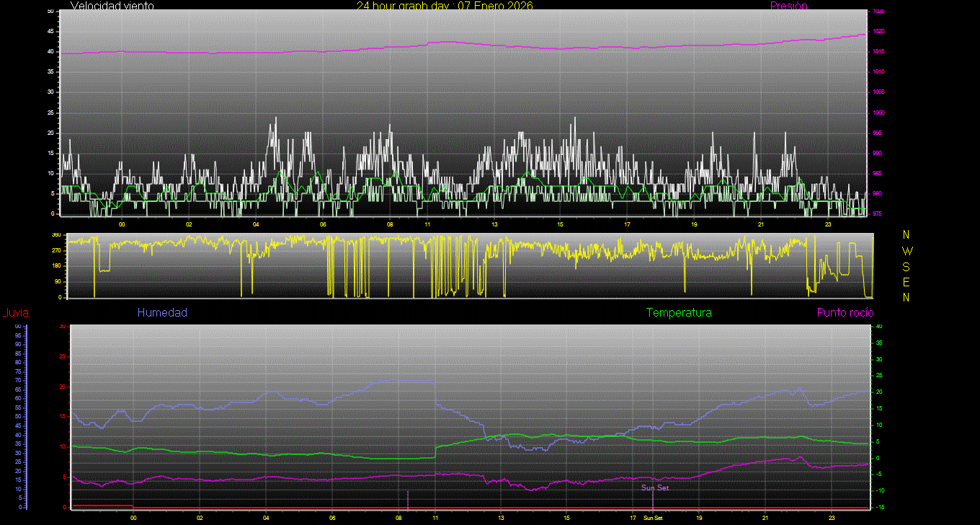Click the 270 wind direction scale value
The image size is (980, 525).
click(55, 250)
